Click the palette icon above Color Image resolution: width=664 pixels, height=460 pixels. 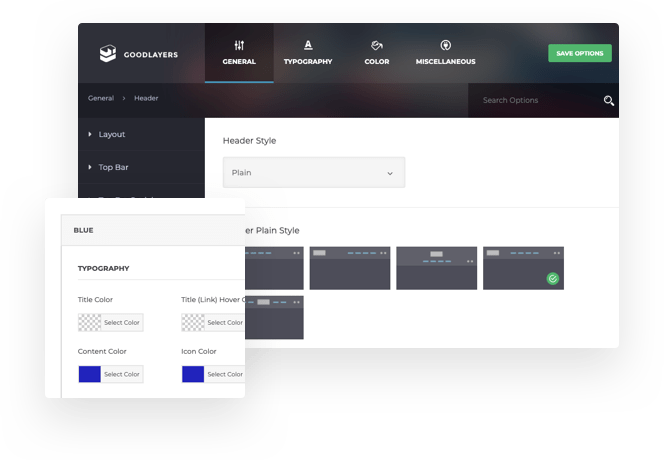click(377, 45)
